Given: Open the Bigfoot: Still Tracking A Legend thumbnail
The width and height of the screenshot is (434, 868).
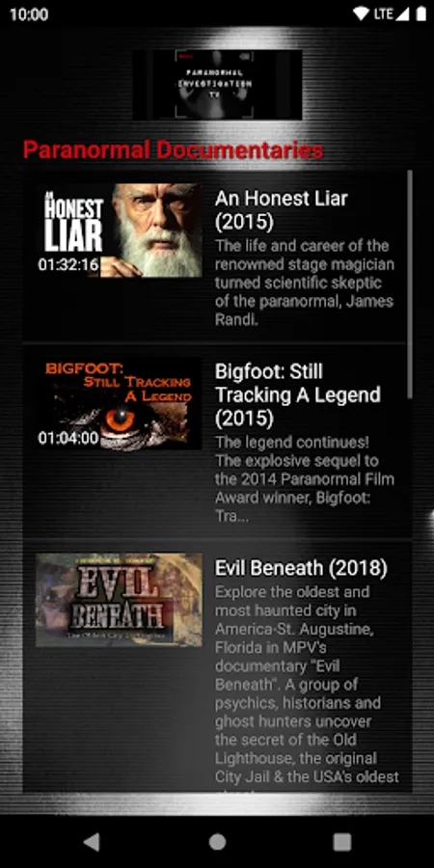Looking at the screenshot, I should (119, 403).
